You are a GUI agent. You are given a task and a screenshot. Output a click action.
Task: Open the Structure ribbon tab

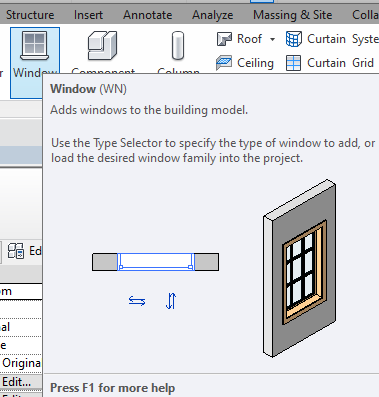(30, 15)
